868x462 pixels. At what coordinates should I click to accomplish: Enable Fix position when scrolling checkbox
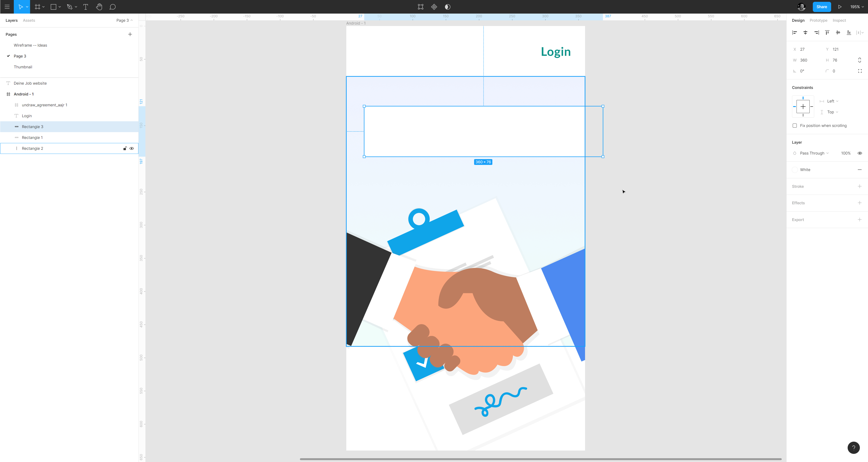point(794,125)
